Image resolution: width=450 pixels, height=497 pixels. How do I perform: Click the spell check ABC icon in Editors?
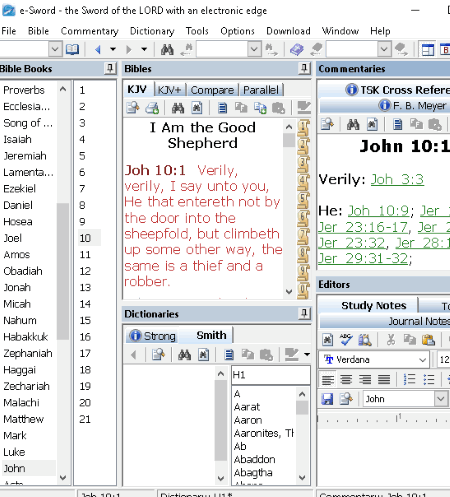pos(346,340)
